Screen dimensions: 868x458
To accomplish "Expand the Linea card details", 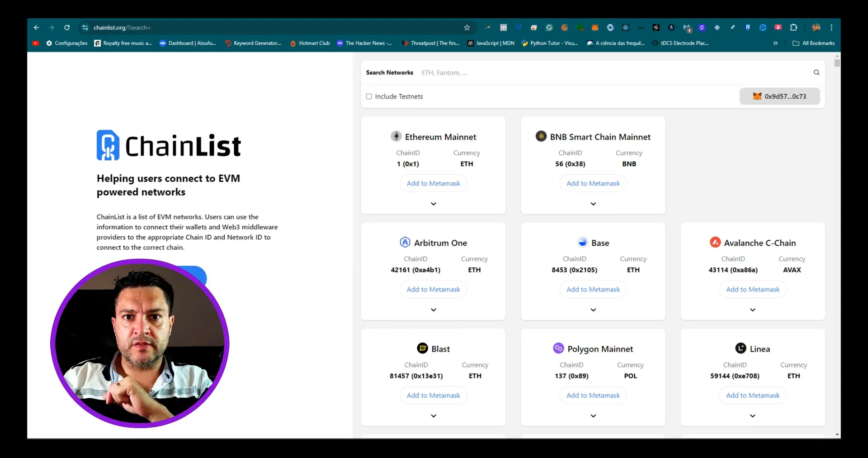I will 753,416.
